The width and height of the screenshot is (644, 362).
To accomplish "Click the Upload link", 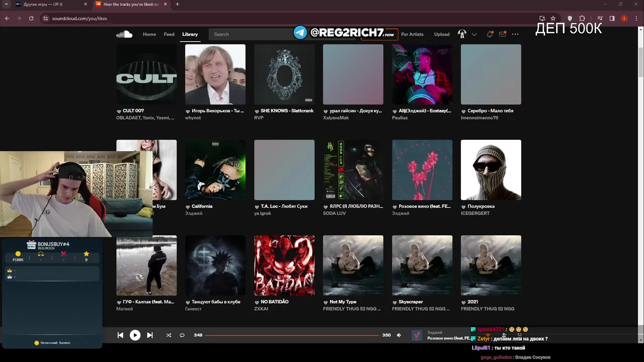I will [442, 34].
